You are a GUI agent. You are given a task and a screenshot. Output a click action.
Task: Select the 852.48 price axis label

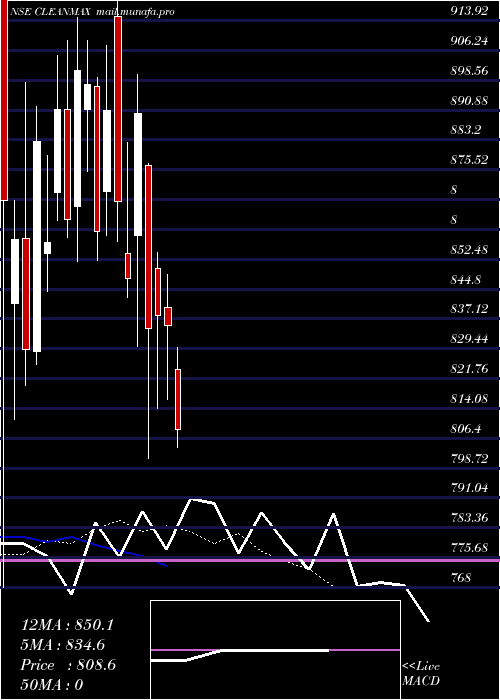click(469, 250)
